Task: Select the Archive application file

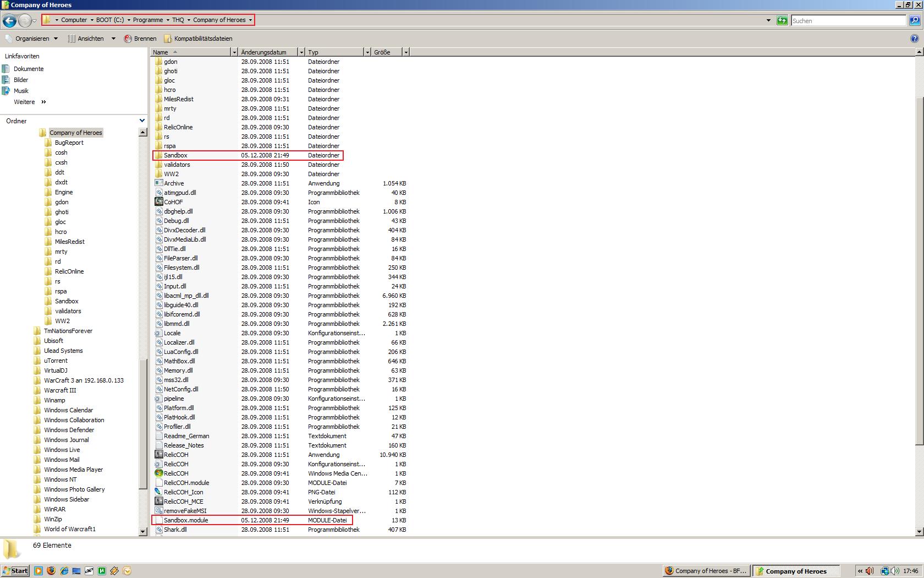Action: pos(280,183)
